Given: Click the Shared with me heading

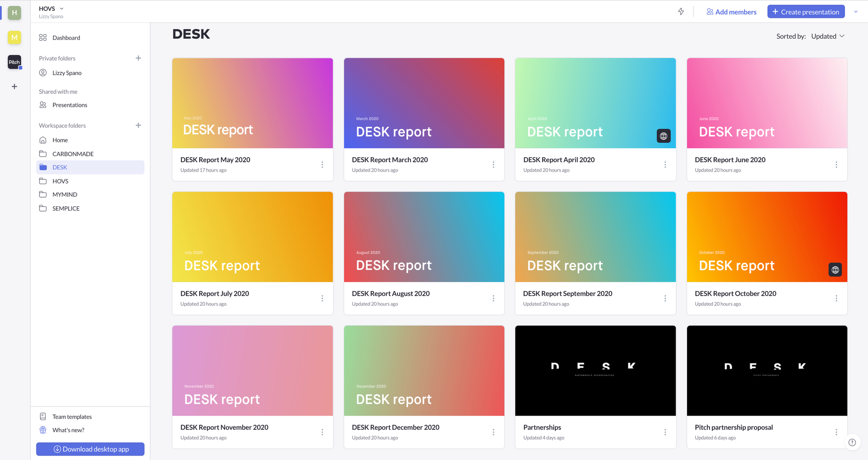Looking at the screenshot, I should 58,92.
